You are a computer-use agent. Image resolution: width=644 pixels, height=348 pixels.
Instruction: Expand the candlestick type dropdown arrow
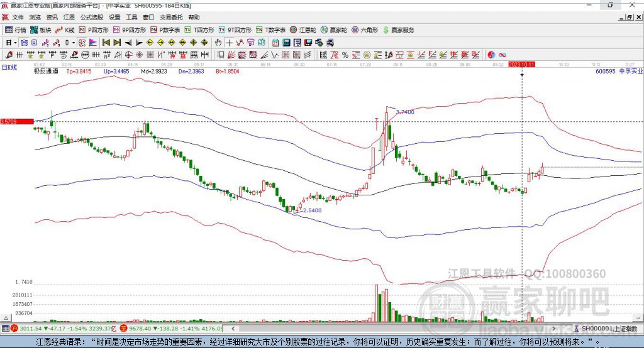pos(74,43)
